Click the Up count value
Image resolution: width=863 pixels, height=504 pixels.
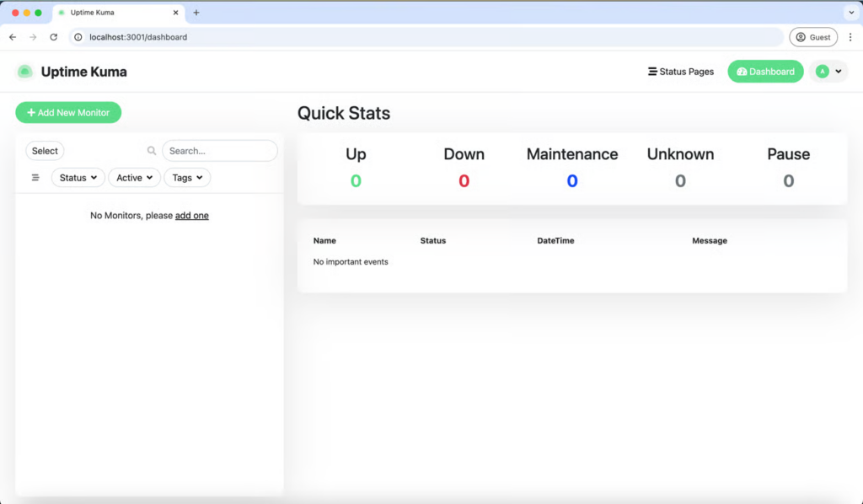pos(356,181)
